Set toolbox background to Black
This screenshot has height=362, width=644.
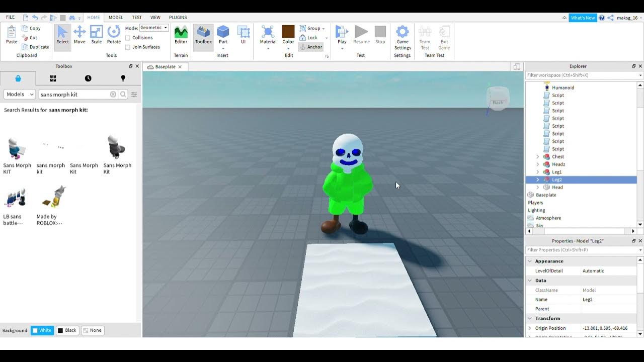click(x=67, y=330)
